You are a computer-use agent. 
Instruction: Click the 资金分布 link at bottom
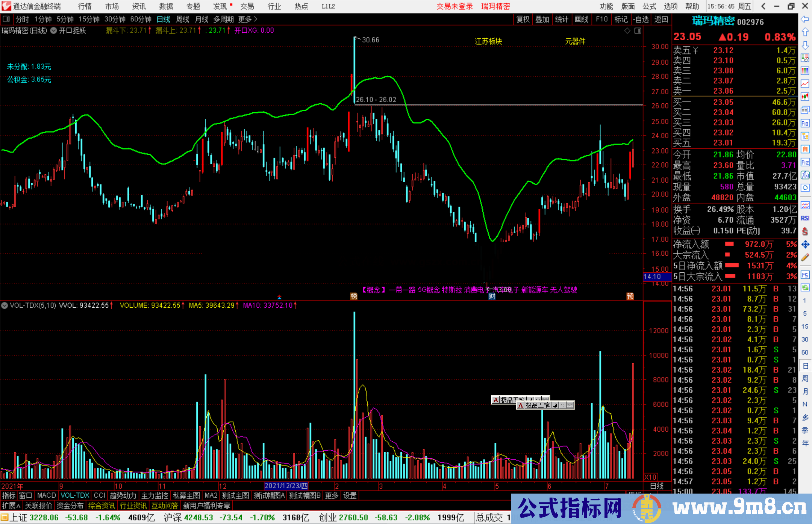(70, 506)
